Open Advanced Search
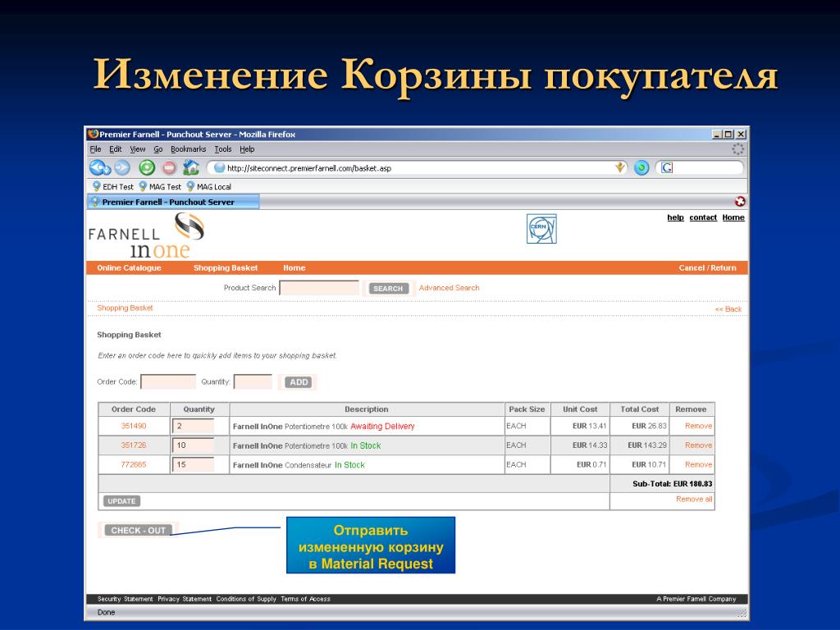The width and height of the screenshot is (840, 630). click(x=449, y=288)
